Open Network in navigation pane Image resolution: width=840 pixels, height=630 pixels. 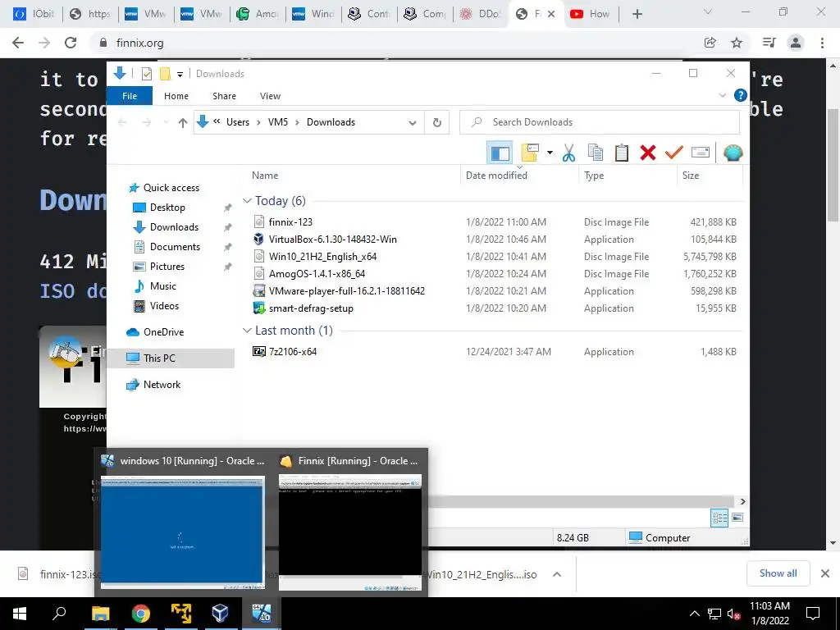pos(162,385)
